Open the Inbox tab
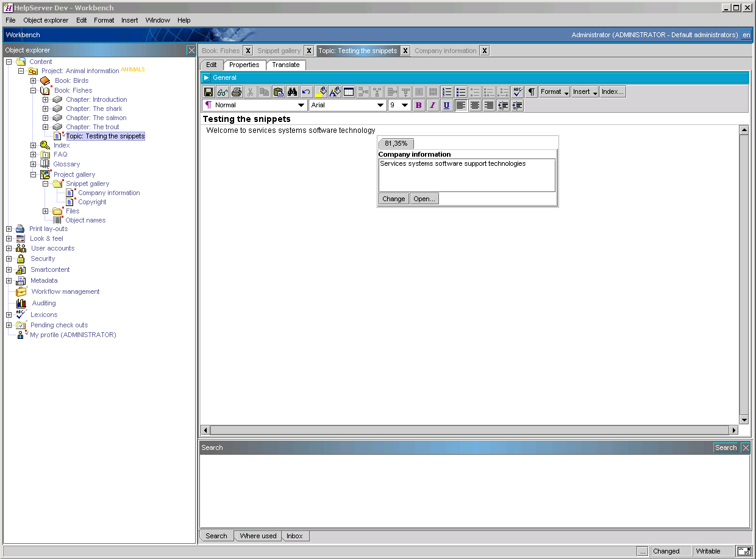 click(x=294, y=536)
